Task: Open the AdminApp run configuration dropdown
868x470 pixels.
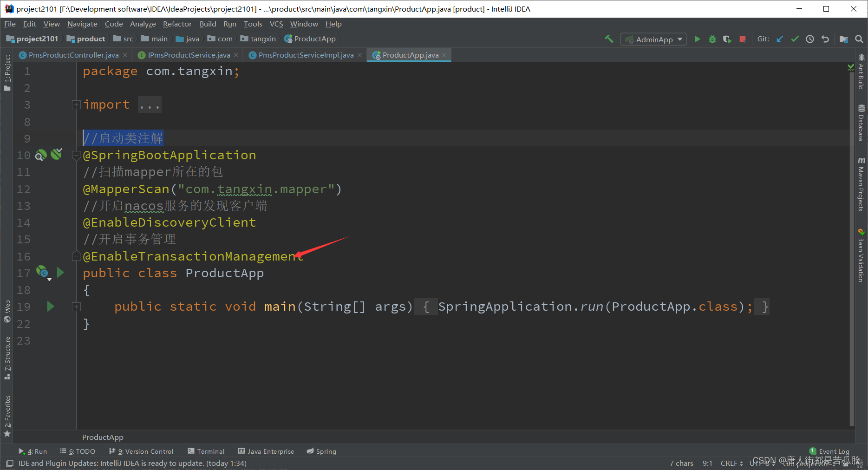Action: click(x=654, y=39)
